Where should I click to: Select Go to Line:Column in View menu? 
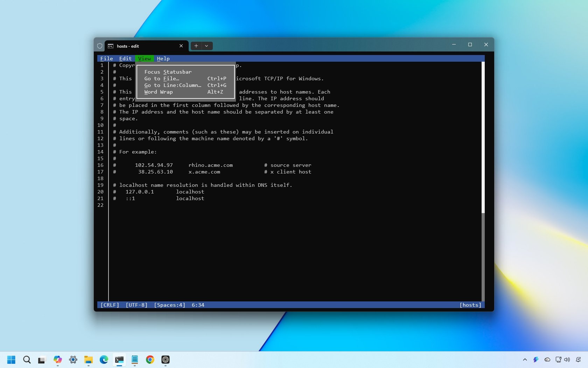click(173, 85)
